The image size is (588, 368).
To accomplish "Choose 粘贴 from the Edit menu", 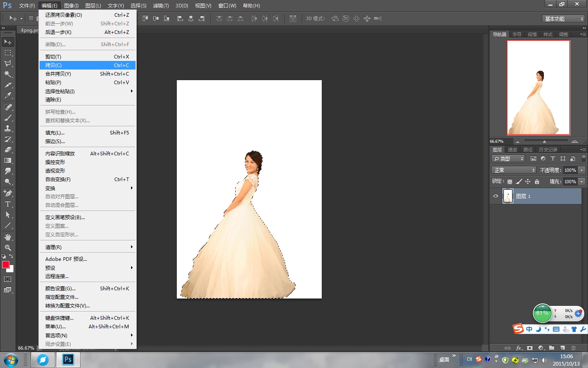I will coord(88,83).
